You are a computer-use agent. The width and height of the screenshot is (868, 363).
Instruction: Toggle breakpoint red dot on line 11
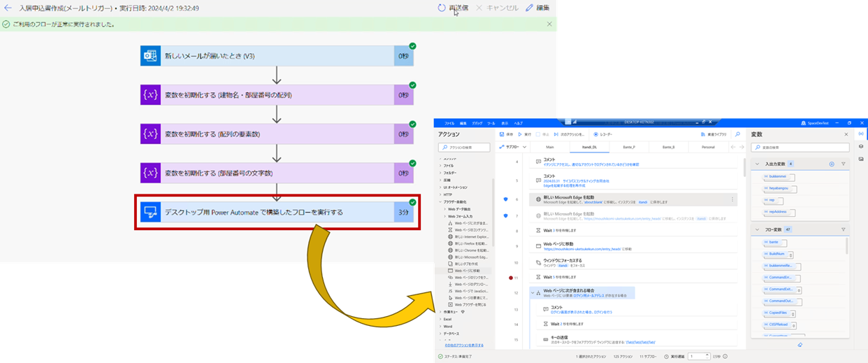click(x=511, y=278)
